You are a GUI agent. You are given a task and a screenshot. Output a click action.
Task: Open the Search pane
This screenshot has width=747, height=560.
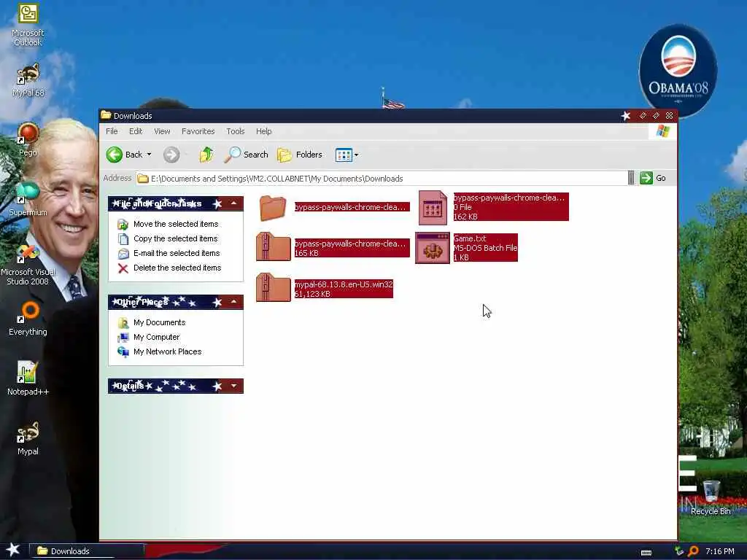[247, 155]
